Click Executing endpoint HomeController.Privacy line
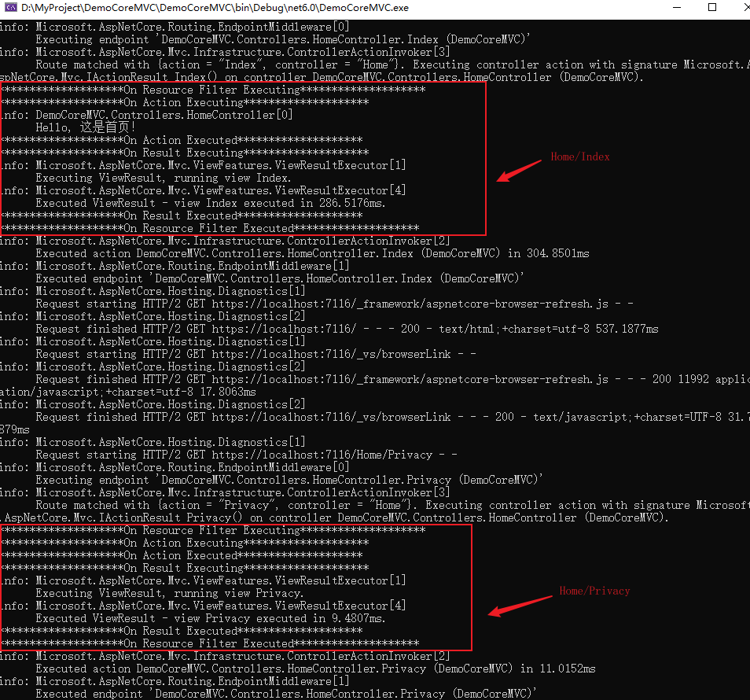Viewport: 750px width, 700px height. [289, 480]
